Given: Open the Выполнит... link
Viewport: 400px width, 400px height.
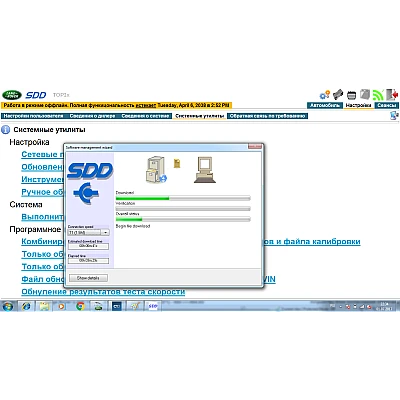Looking at the screenshot, I should click(42, 217).
